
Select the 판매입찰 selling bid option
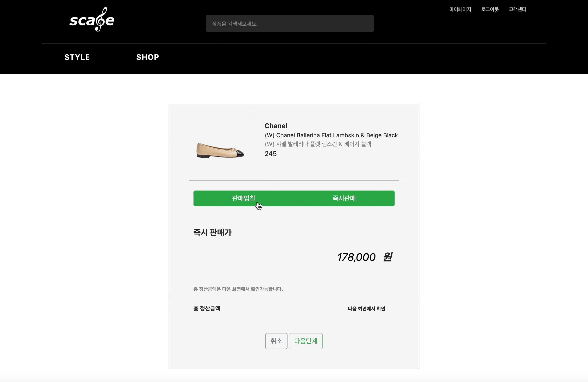[x=244, y=198]
